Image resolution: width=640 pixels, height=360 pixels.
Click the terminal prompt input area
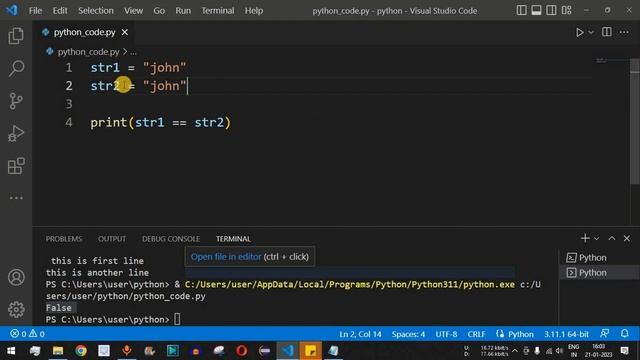177,319
